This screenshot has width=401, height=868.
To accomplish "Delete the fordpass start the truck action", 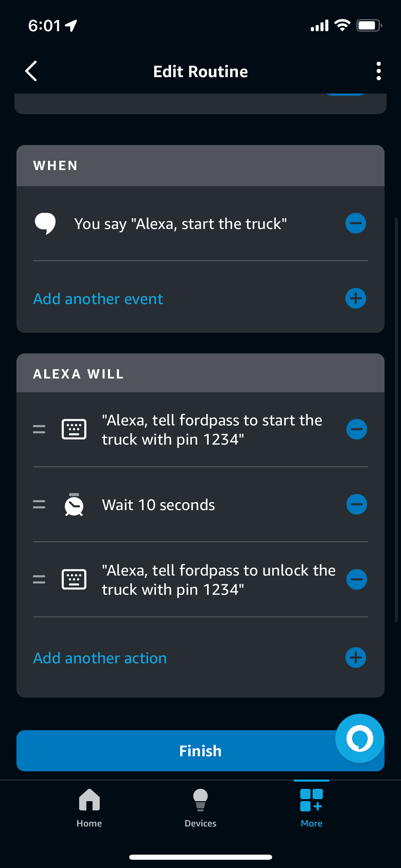I will (x=356, y=429).
